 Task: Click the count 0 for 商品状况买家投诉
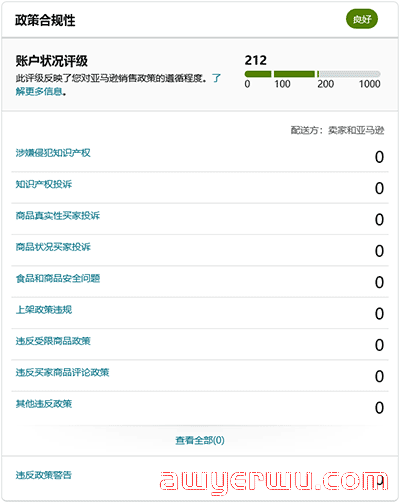(379, 251)
